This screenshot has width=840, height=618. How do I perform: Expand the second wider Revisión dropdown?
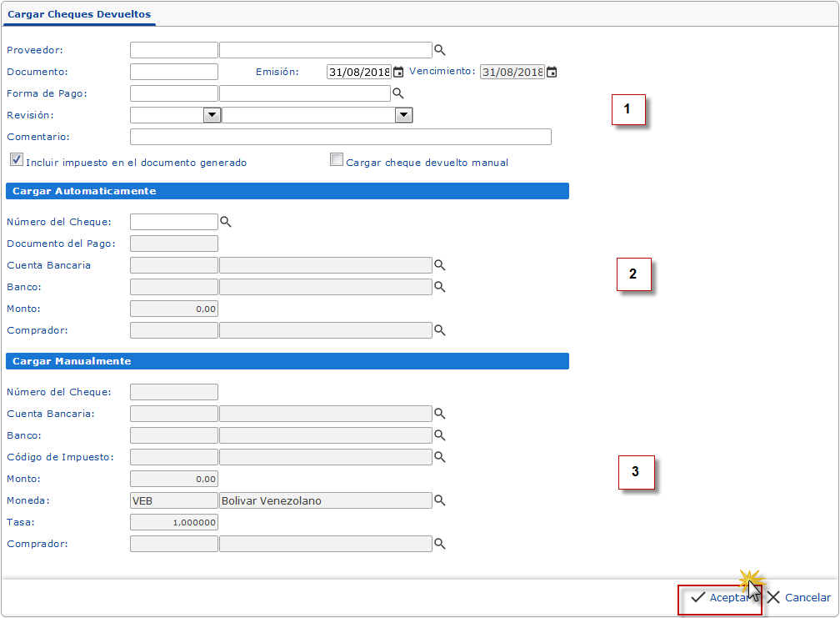[x=403, y=115]
